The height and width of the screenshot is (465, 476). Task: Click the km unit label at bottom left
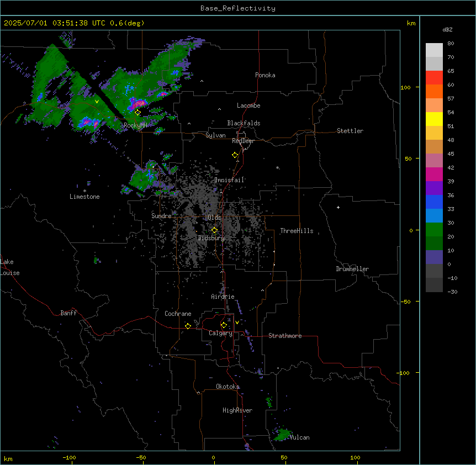pyautogui.click(x=8, y=458)
